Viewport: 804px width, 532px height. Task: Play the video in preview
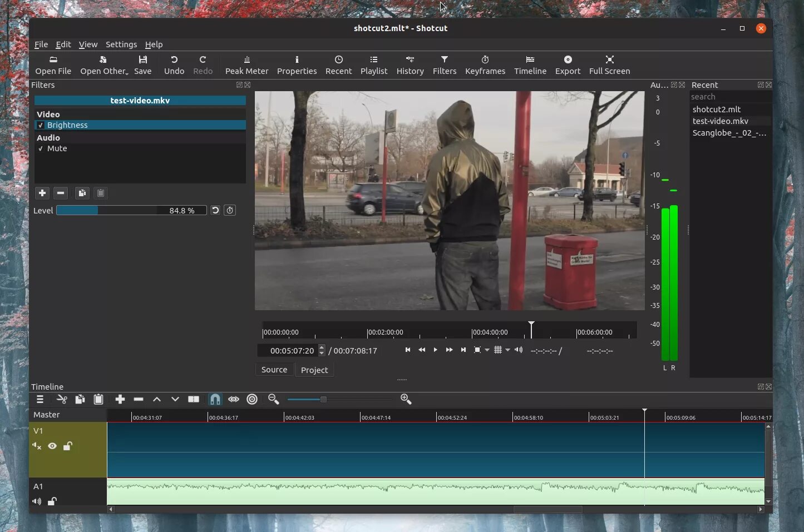(435, 350)
